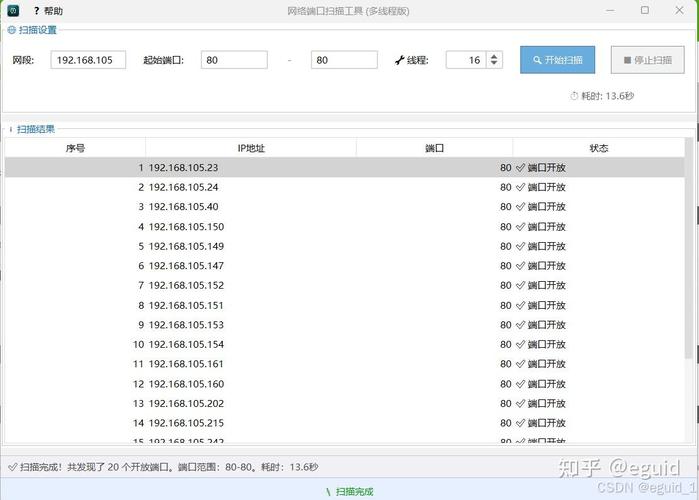Click checkmark icon in row 192.168.105.24
Viewport: 699px width, 500px height.
[x=520, y=187]
